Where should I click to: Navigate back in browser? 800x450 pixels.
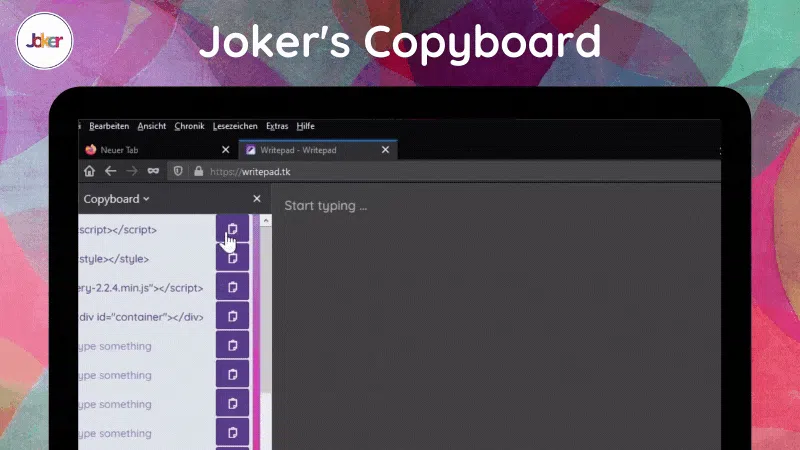click(x=111, y=171)
